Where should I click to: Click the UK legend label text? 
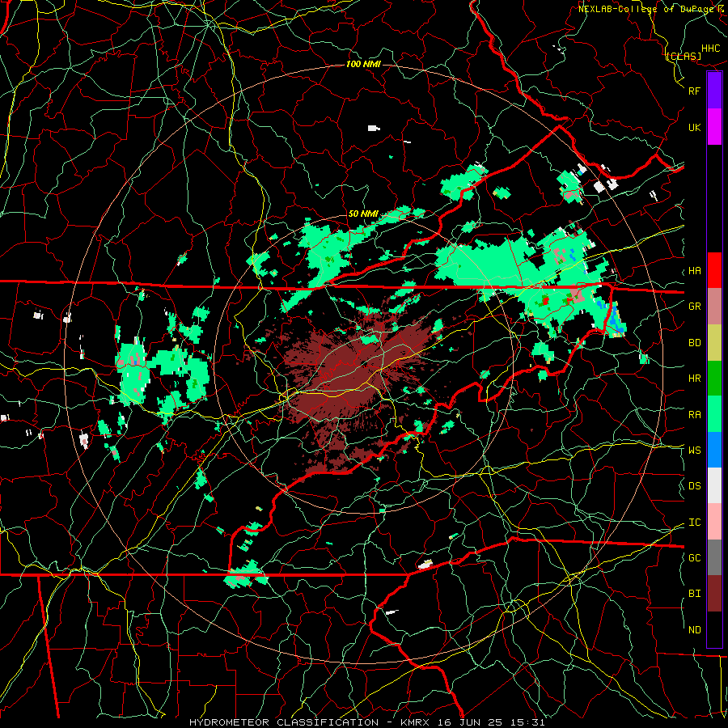point(694,128)
